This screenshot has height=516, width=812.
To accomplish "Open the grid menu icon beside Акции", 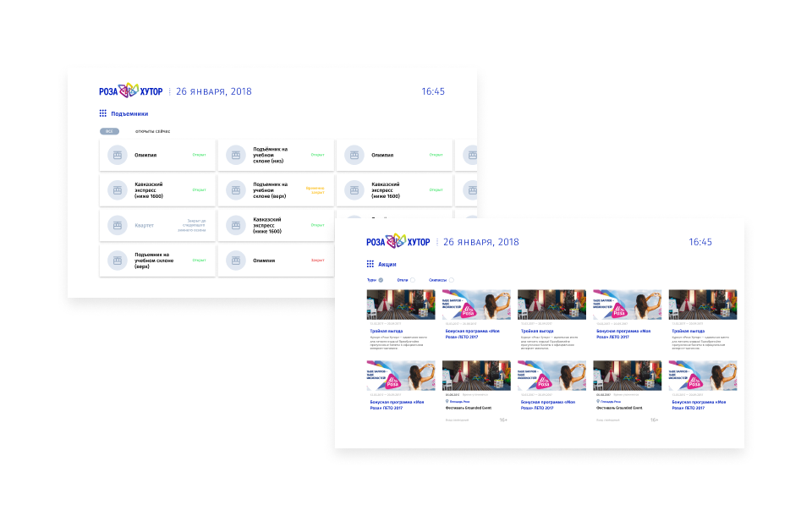I will pyautogui.click(x=370, y=264).
